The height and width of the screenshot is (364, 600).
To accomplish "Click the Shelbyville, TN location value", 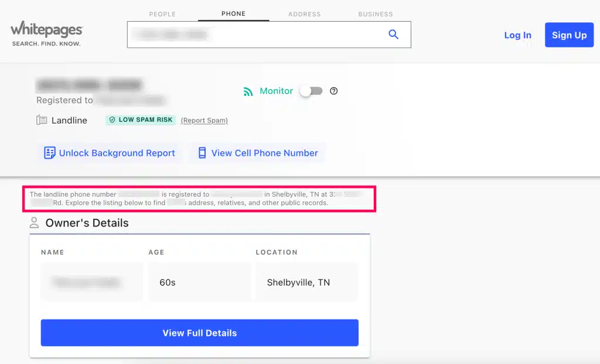I will [x=298, y=283].
